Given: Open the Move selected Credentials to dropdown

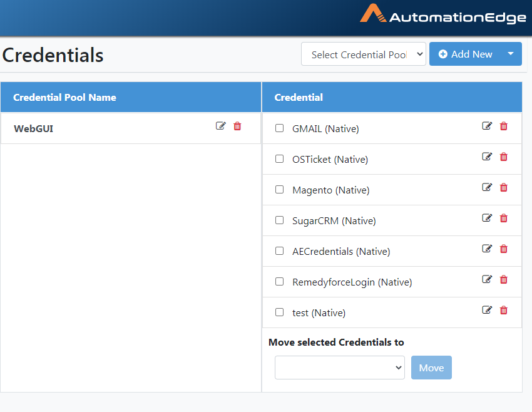Looking at the screenshot, I should 340,368.
